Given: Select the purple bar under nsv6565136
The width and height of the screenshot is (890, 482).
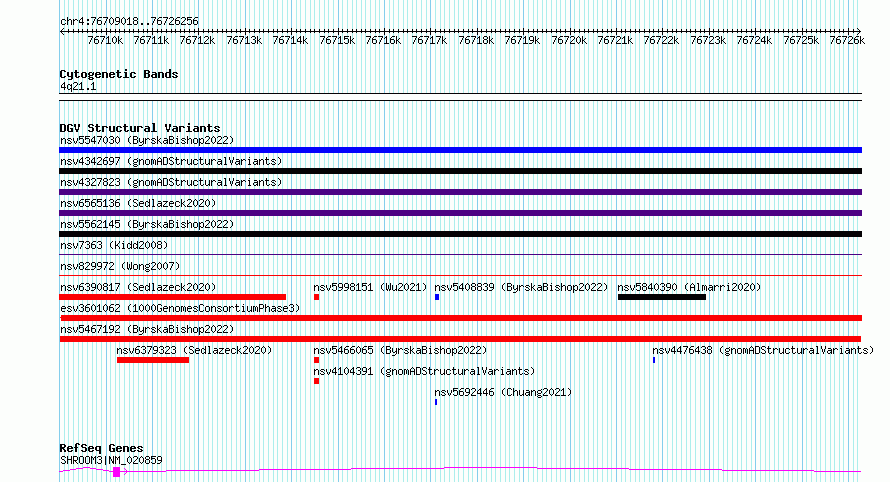Looking at the screenshot, I should click(x=460, y=213).
